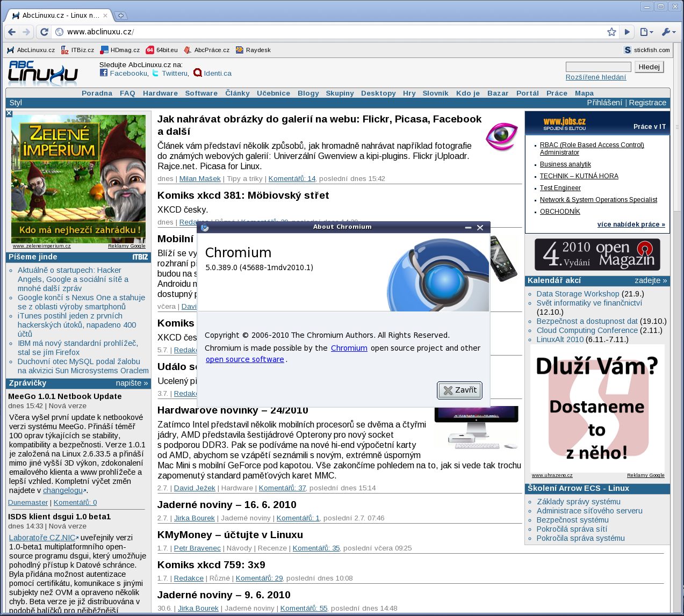Close About Chromium with the title-bar X
This screenshot has width=684, height=616.
[480, 228]
